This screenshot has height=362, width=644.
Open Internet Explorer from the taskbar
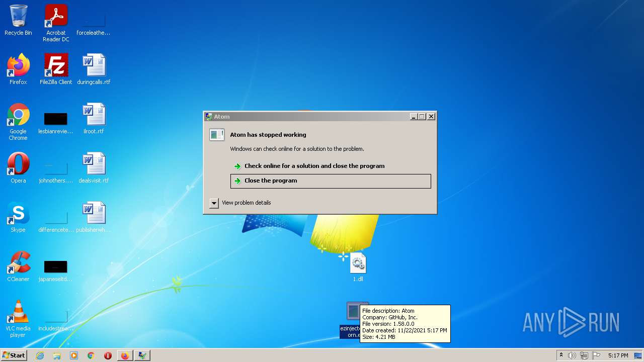point(40,355)
